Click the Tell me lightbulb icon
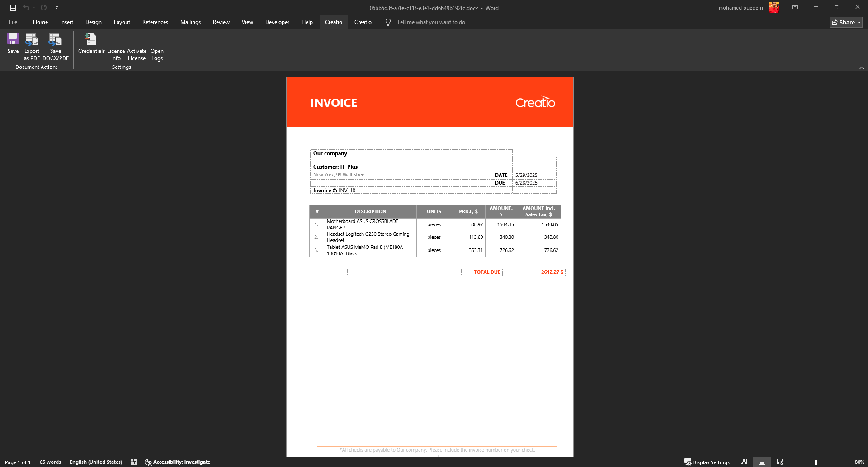This screenshot has width=868, height=467. tap(388, 22)
